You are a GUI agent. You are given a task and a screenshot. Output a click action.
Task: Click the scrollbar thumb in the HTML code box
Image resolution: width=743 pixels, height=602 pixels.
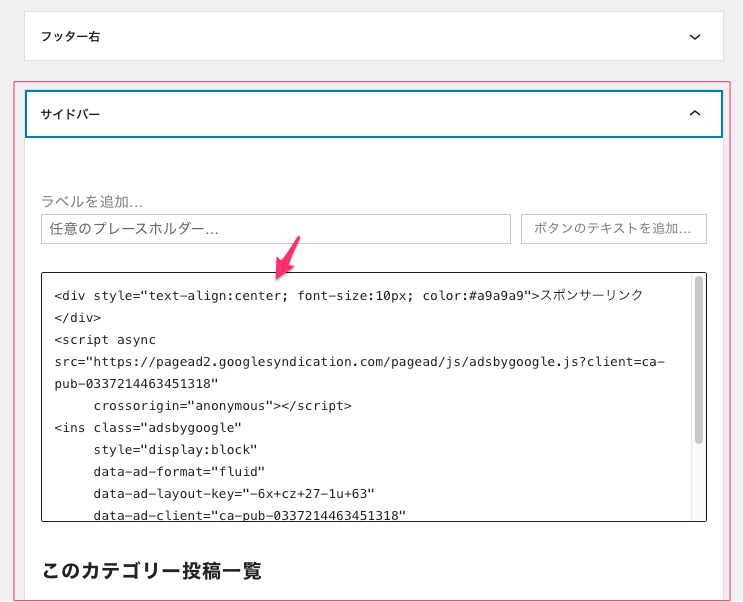click(x=698, y=360)
